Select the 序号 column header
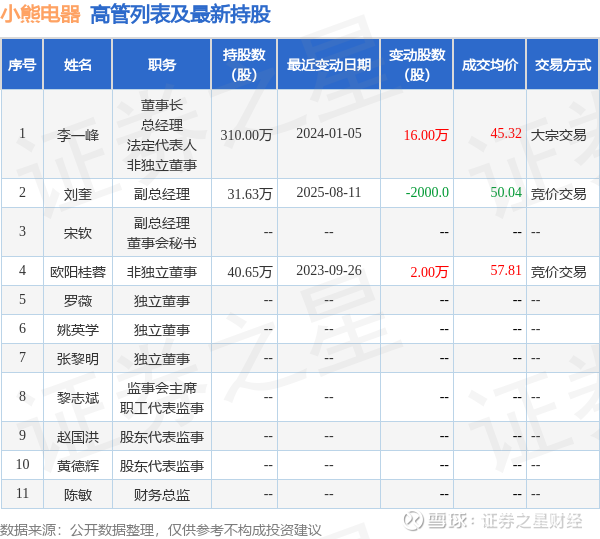Image resolution: width=600 pixels, height=539 pixels. click(x=22, y=64)
